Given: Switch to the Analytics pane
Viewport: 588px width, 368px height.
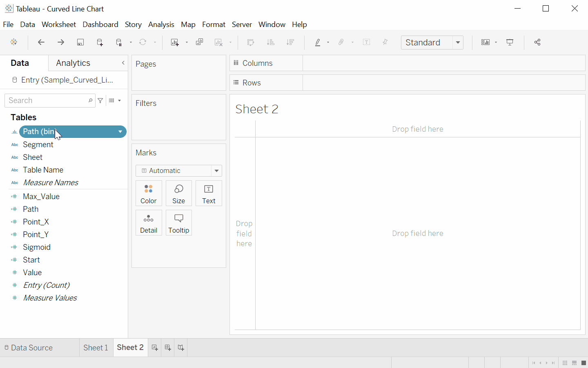Looking at the screenshot, I should (x=73, y=63).
